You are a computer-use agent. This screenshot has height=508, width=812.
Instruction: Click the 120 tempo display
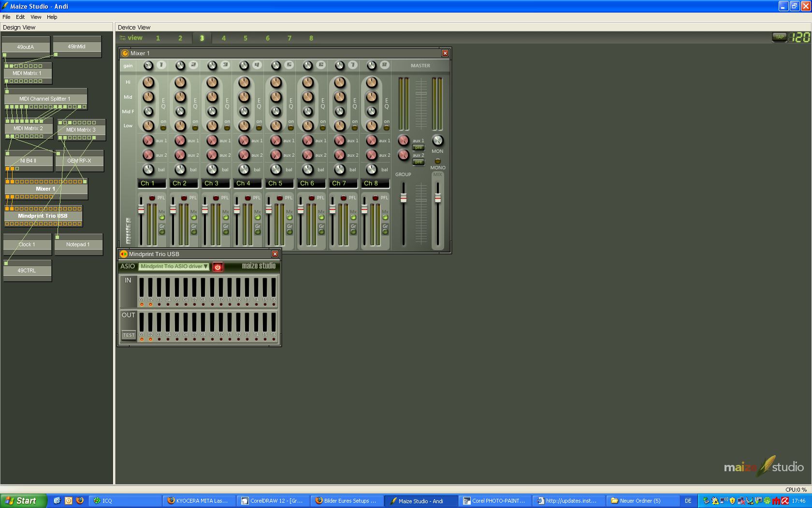pyautogui.click(x=799, y=37)
